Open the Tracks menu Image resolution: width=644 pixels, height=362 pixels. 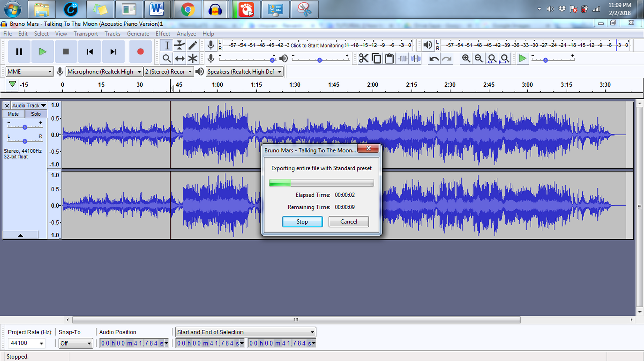tap(112, 34)
